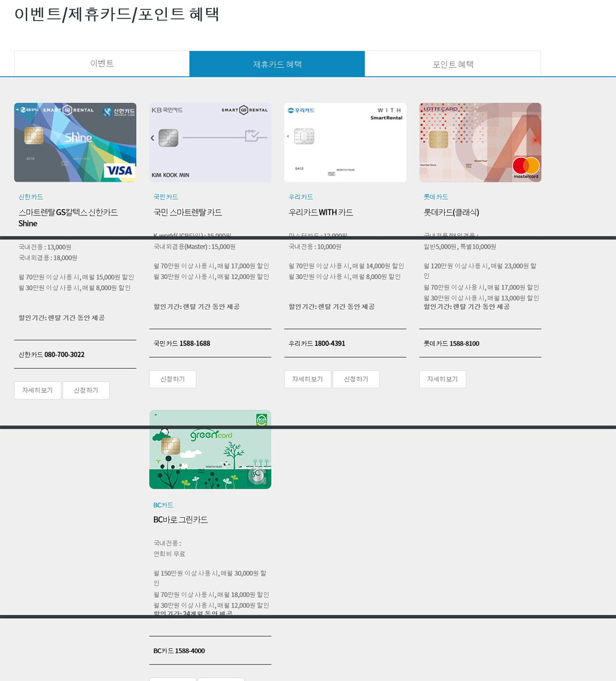Screen dimensions: 616x681
Task: Click 신청하기 under the 우리카드 listing
Action: tap(356, 379)
